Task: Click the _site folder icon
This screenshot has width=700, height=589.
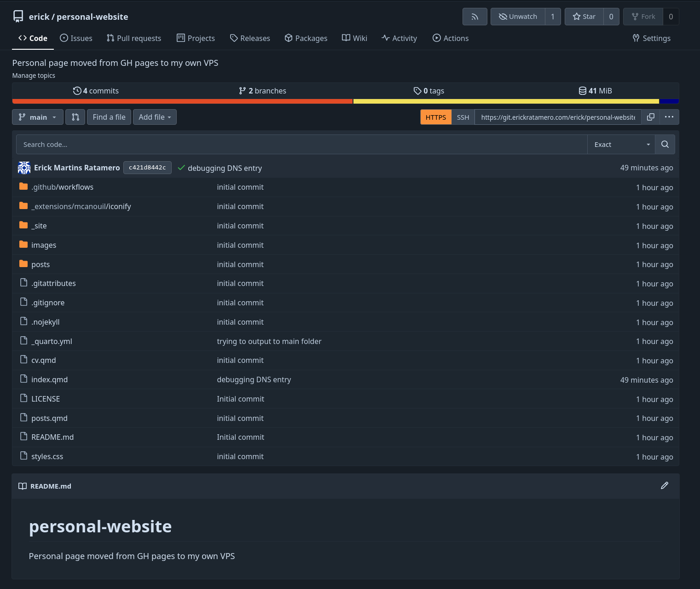Action: (23, 225)
